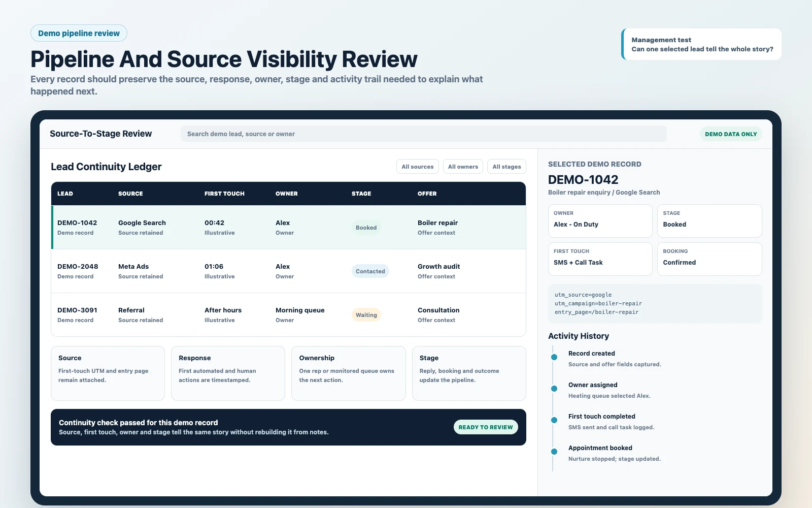Click the First touch completed activity title
This screenshot has width=812, height=508.
pyautogui.click(x=601, y=417)
